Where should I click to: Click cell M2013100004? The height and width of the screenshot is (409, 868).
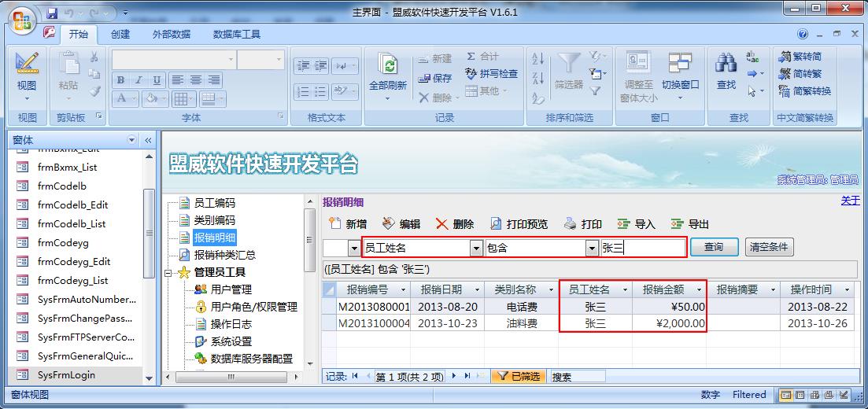(374, 323)
